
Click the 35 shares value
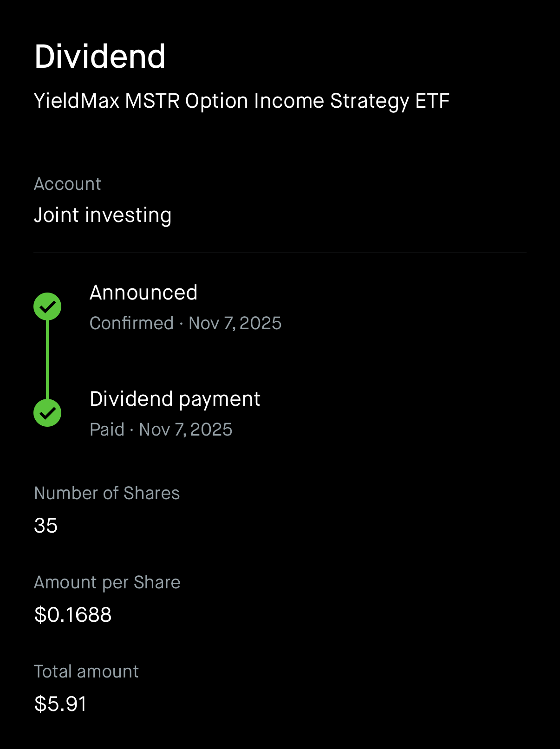pyautogui.click(x=46, y=526)
